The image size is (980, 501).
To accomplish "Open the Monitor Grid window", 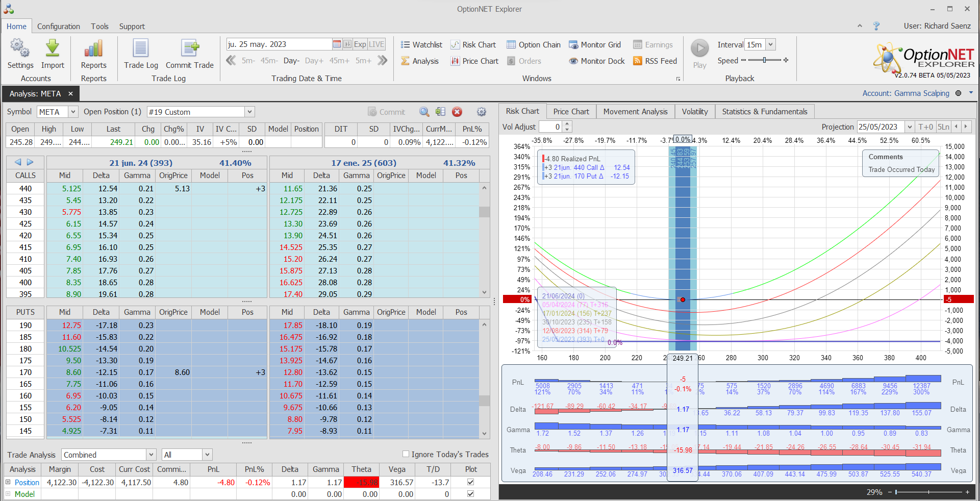I will [x=595, y=45].
